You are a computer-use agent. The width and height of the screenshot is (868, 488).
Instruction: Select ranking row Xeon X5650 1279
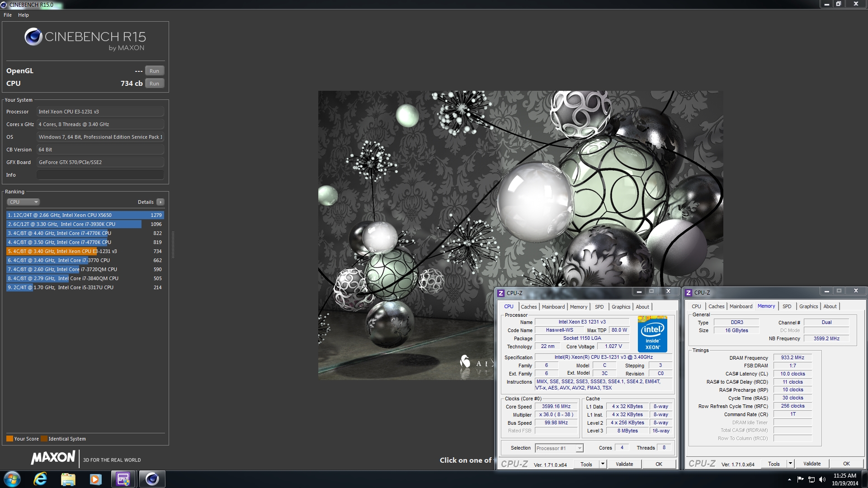(x=85, y=215)
